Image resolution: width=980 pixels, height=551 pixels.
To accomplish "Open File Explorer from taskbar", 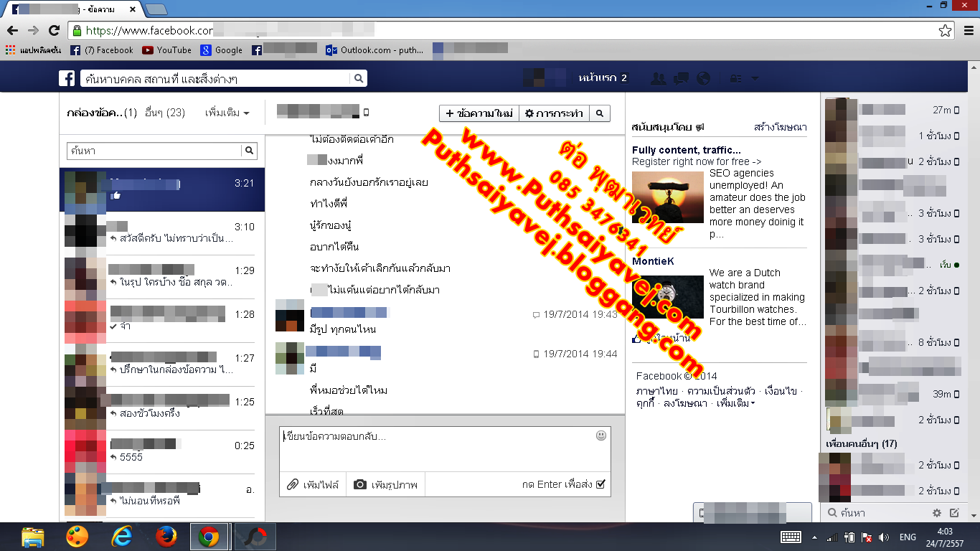I will pos(33,537).
